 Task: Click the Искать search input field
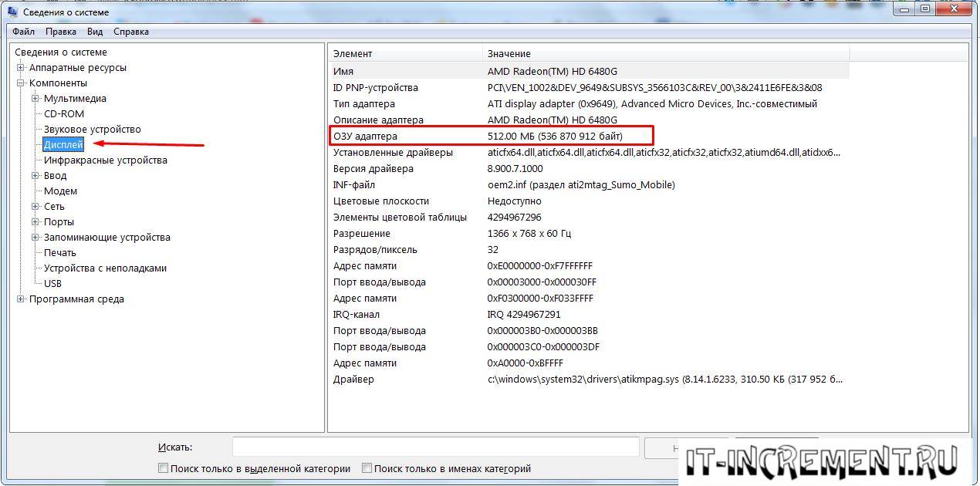pos(435,447)
